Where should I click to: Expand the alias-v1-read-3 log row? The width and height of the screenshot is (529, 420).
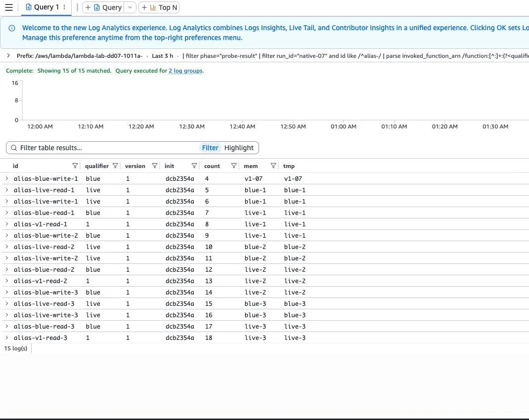point(7,338)
